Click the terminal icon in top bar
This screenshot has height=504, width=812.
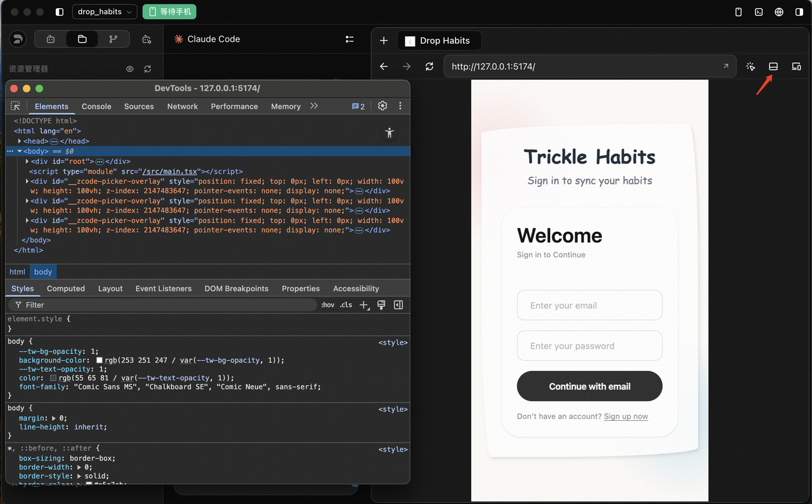click(759, 12)
